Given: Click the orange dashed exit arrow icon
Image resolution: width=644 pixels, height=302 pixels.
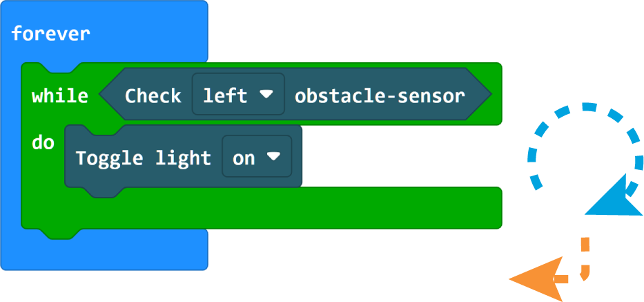Looking at the screenshot, I should click(x=549, y=269).
